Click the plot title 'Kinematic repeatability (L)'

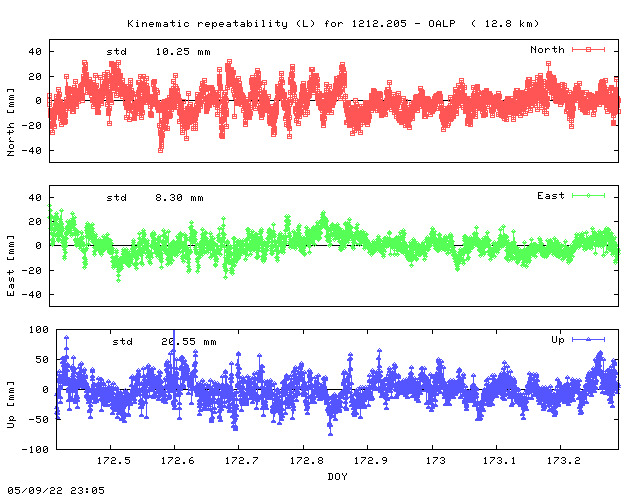click(x=221, y=24)
